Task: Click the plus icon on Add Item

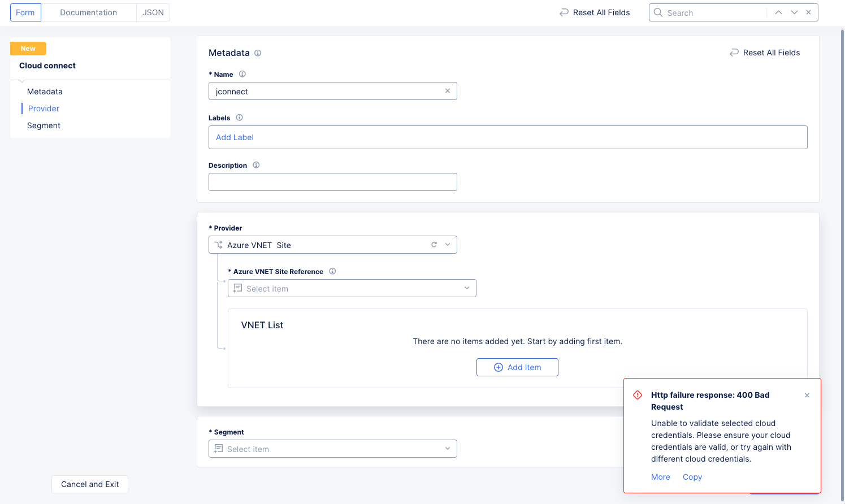Action: (x=498, y=367)
